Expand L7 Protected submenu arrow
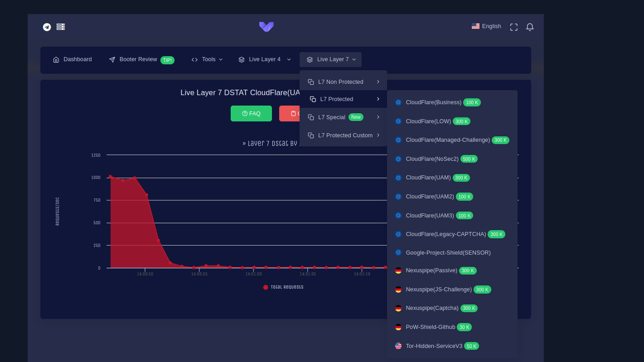Screen dimensions: 644x362 [378, 99]
